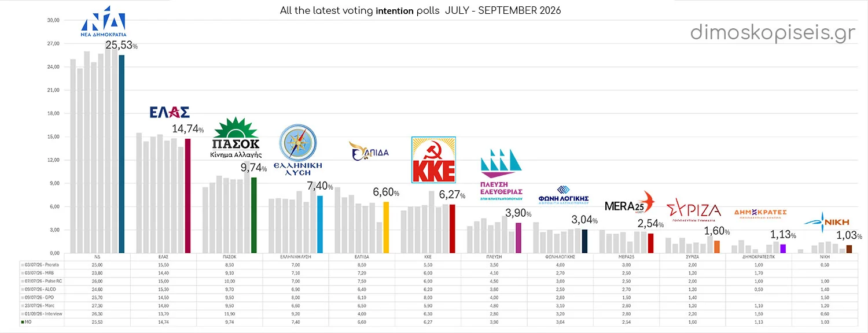Image resolution: width=868 pixels, height=333 pixels.
Task: Select the yellow ΕΛΠΙΔΑ average bar
Action: click(x=386, y=227)
